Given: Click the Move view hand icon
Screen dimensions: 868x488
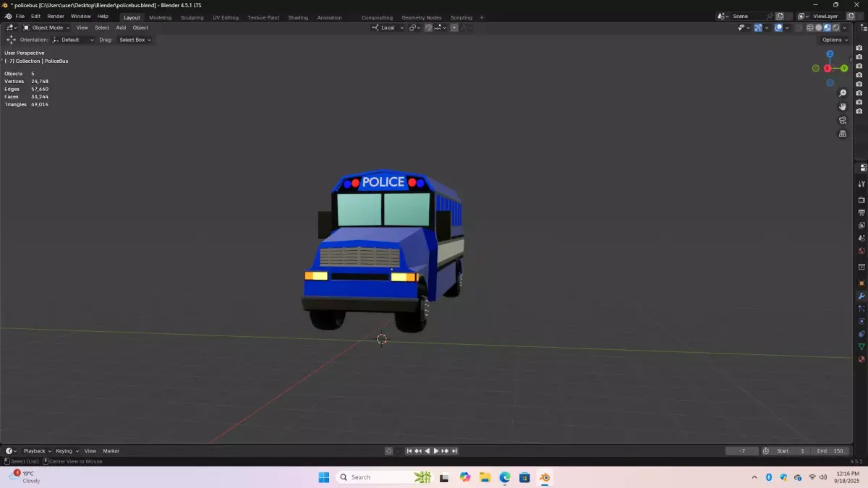Looking at the screenshot, I should (x=843, y=106).
